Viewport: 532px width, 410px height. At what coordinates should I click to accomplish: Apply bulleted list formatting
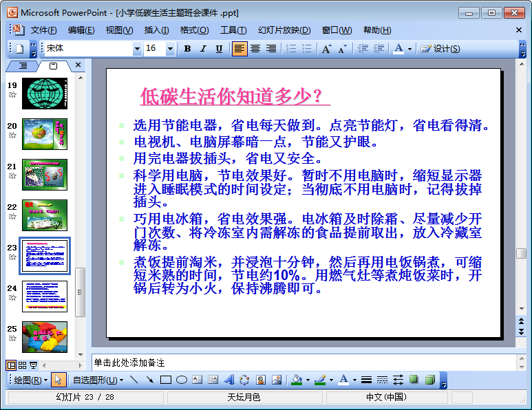click(x=307, y=49)
